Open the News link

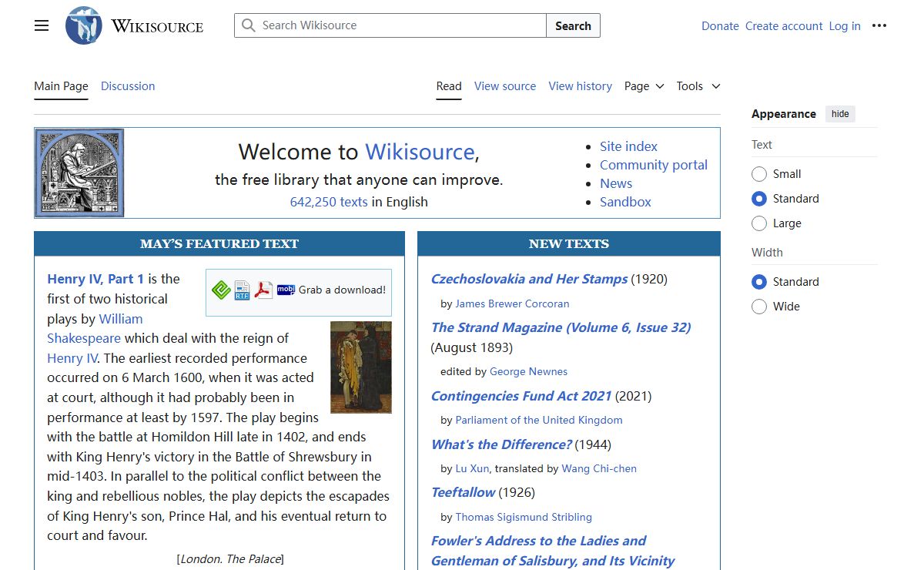[x=616, y=183]
